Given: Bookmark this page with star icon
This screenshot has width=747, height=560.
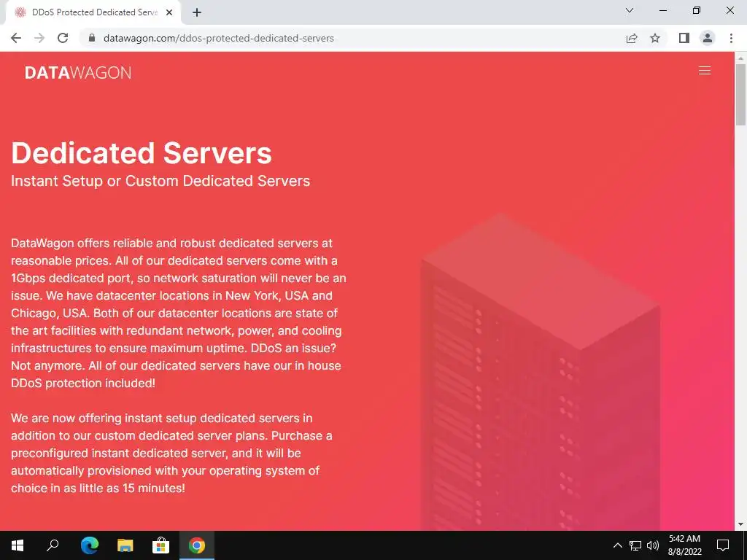Looking at the screenshot, I should point(655,38).
